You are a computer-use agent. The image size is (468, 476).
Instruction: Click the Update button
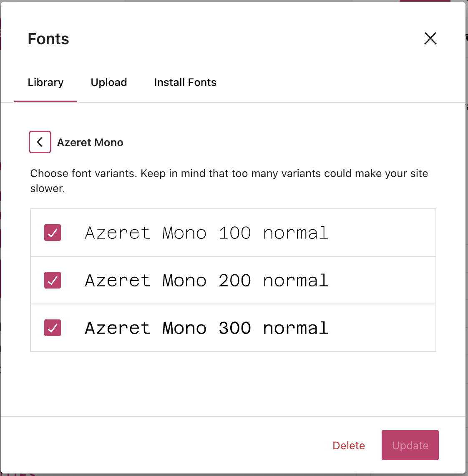(410, 445)
